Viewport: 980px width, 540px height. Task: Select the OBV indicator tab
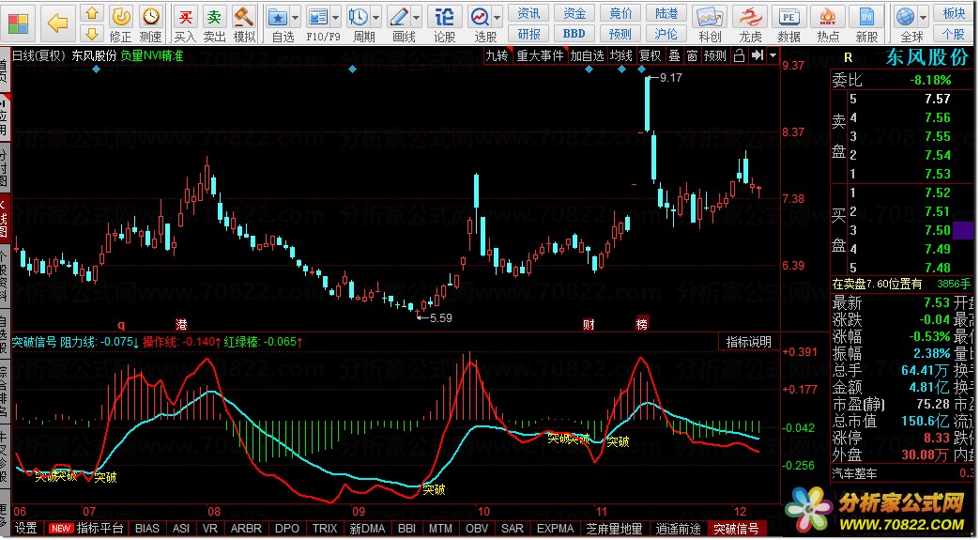click(x=476, y=529)
